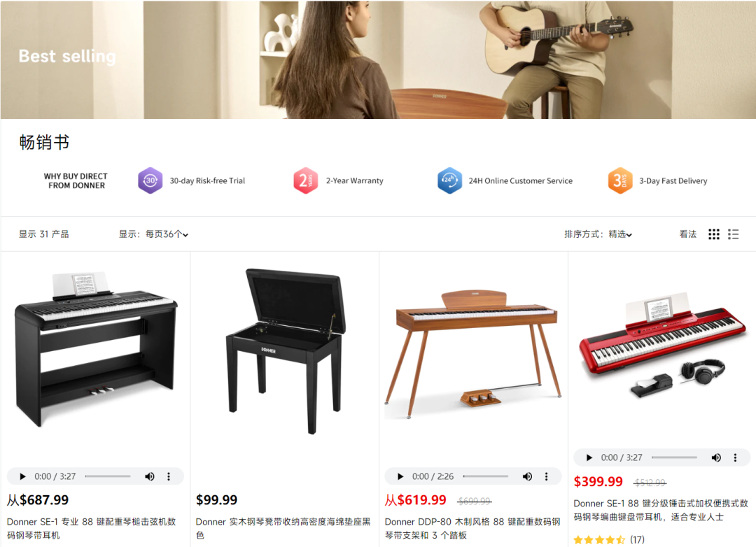
Task: Click the 3-Day Fast Delivery badge icon
Action: 620,180
